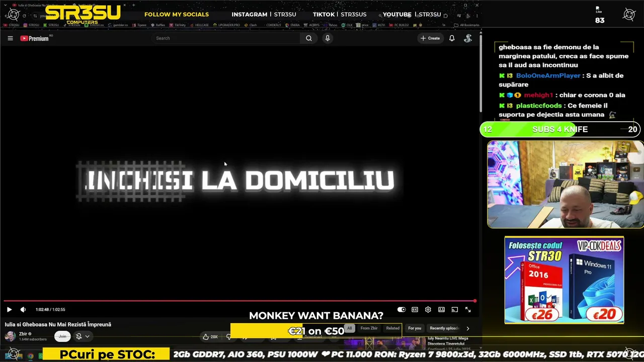Viewport: 644px width, 362px height.
Task: Open the CDKDEALS bookmark
Action: click(x=271, y=25)
